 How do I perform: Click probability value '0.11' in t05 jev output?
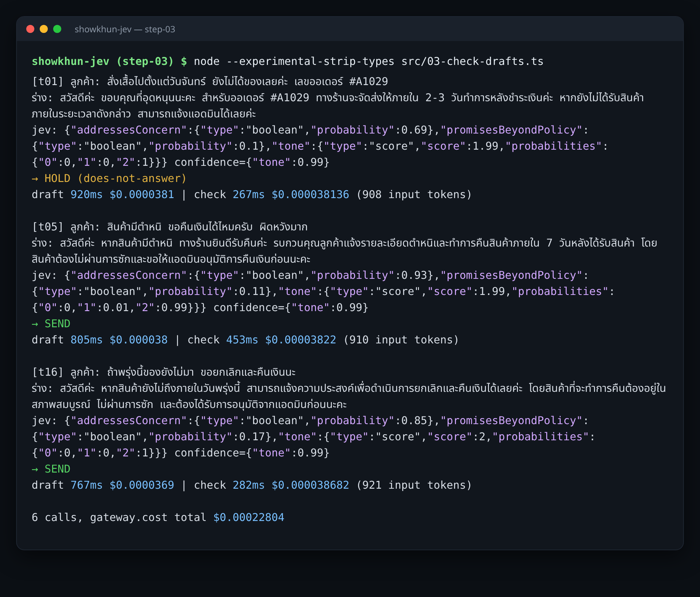click(x=252, y=292)
